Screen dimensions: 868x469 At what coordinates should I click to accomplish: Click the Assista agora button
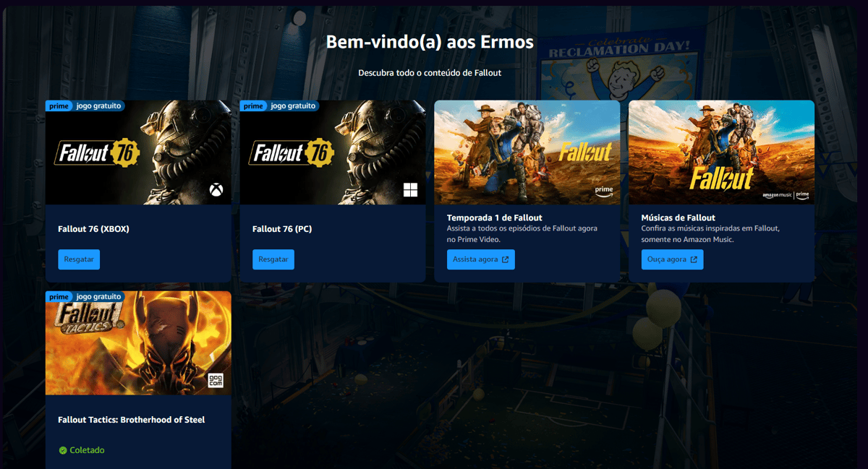(x=481, y=259)
